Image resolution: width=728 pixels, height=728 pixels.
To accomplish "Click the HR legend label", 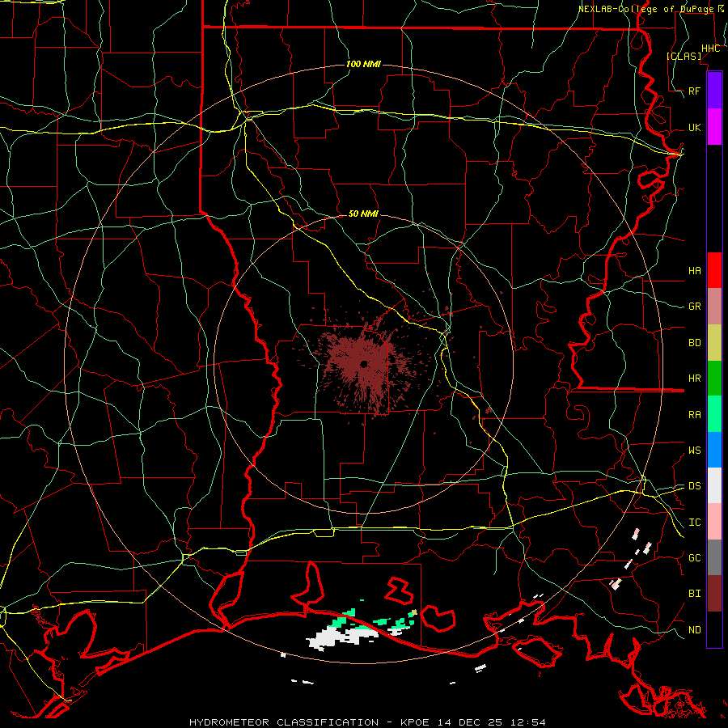I will click(x=694, y=379).
